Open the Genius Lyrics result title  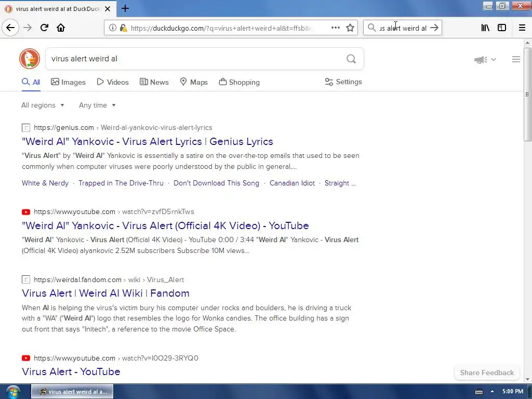148,141
